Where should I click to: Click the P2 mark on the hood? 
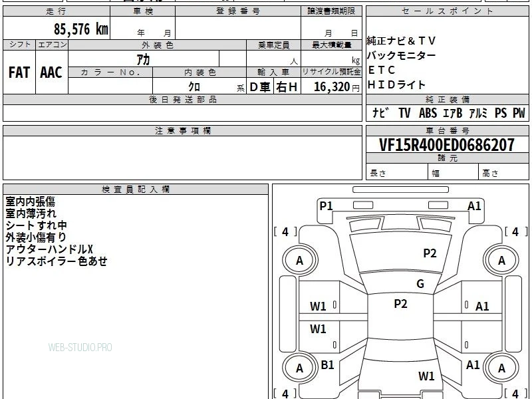click(430, 253)
